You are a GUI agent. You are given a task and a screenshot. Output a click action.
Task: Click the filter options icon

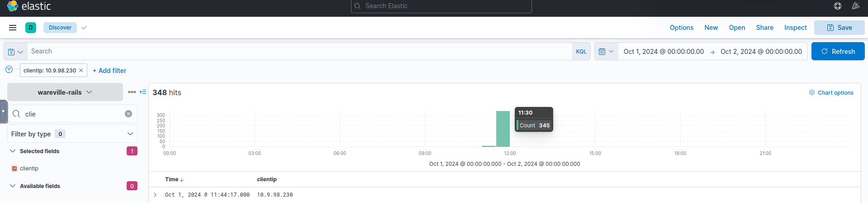click(x=9, y=70)
